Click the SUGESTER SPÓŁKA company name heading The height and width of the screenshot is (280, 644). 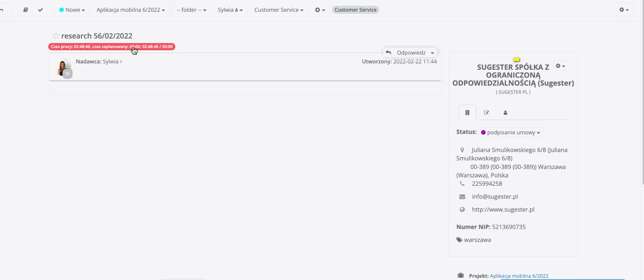pos(513,75)
